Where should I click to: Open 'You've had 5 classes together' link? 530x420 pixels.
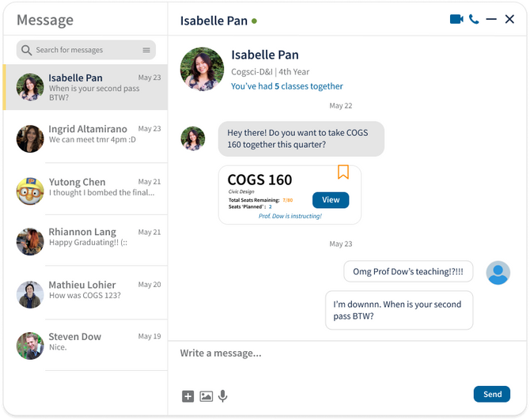coord(287,86)
